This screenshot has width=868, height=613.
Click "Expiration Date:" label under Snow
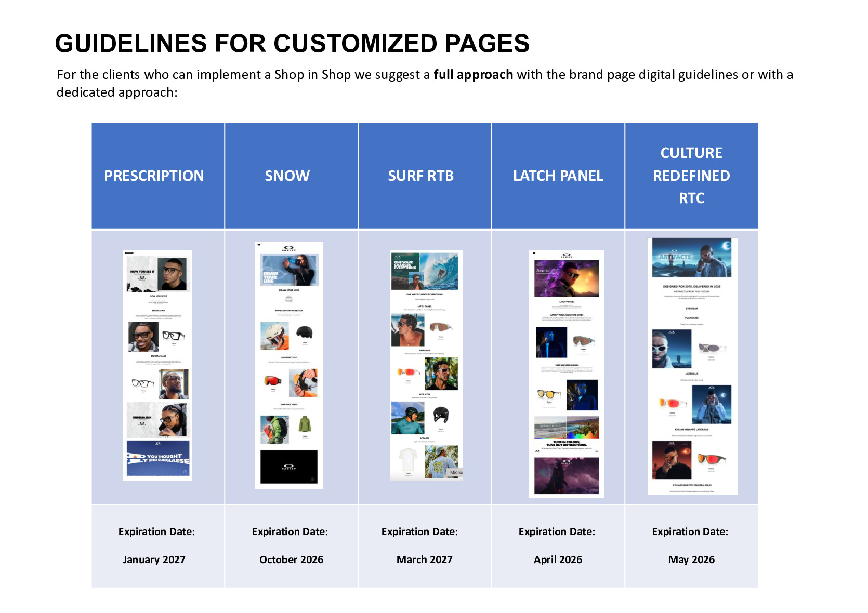pyautogui.click(x=290, y=531)
